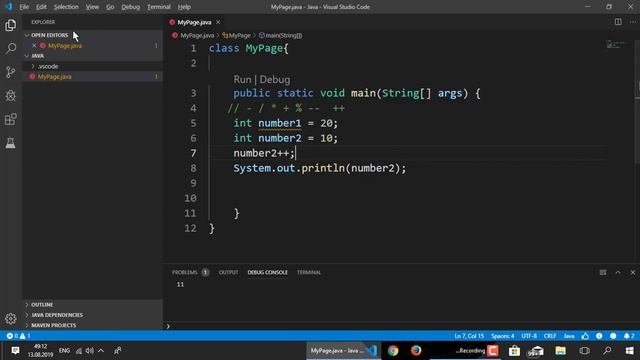Screen dimensions: 640x360
Task: Open the Microsoft Store taskbar icon
Action: point(514,351)
